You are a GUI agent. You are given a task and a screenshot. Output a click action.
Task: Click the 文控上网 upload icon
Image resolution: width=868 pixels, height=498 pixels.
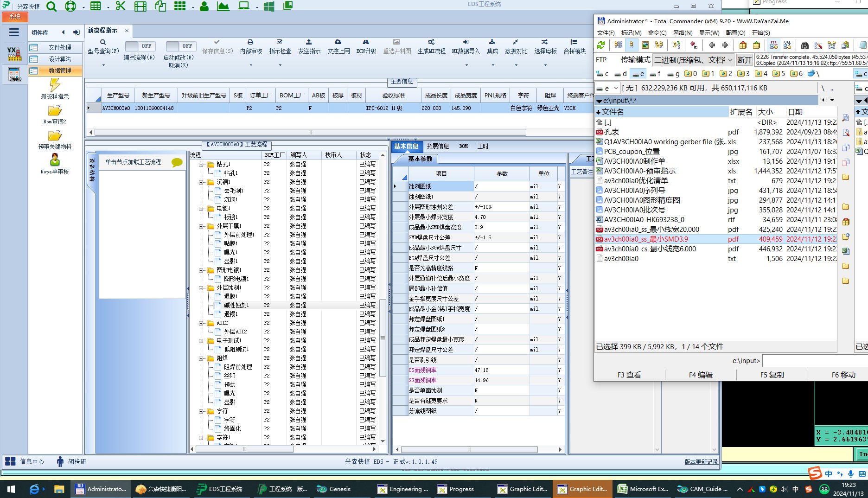[338, 42]
